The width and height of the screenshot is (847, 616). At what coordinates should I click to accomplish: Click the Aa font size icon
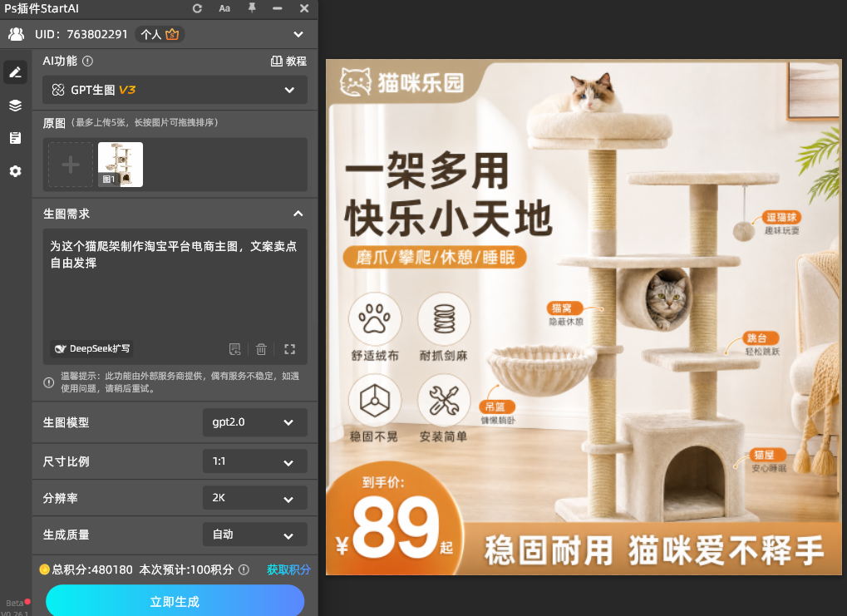point(224,8)
